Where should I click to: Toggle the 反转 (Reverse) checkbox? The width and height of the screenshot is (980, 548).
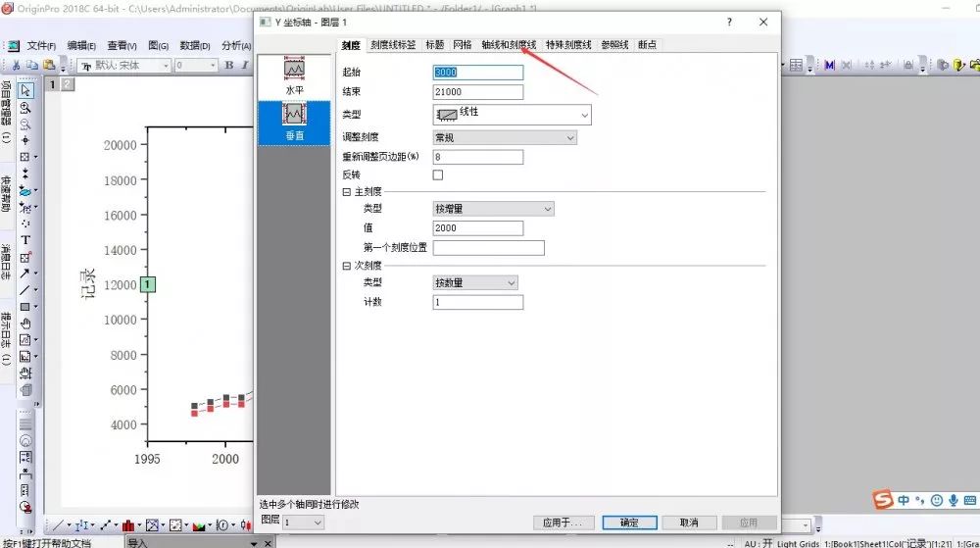click(x=437, y=174)
